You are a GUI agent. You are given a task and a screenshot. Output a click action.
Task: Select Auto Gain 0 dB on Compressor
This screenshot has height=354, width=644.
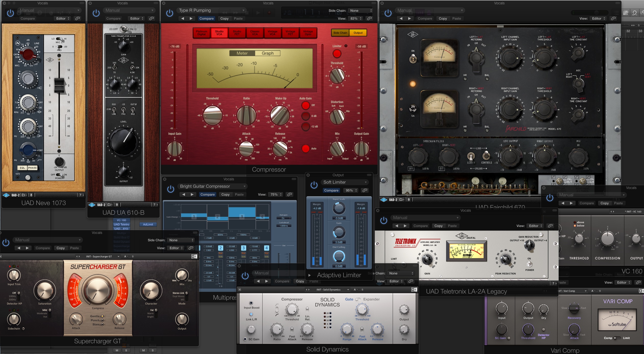[x=305, y=116]
